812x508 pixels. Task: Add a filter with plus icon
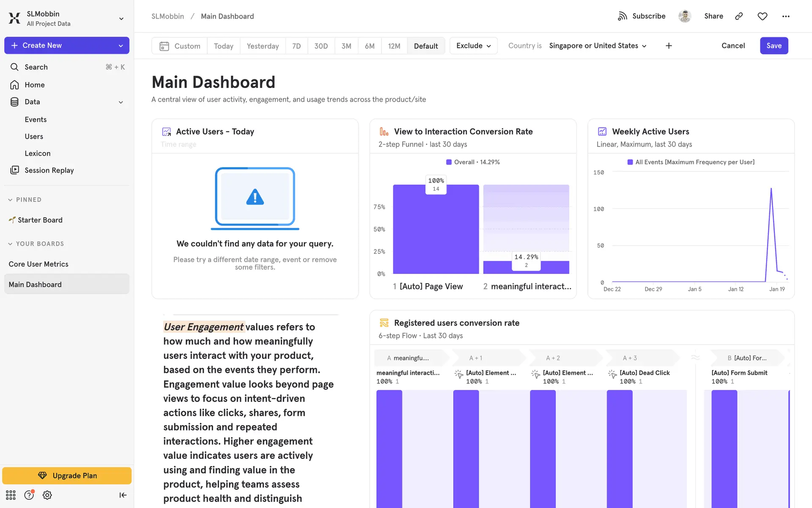click(x=669, y=46)
